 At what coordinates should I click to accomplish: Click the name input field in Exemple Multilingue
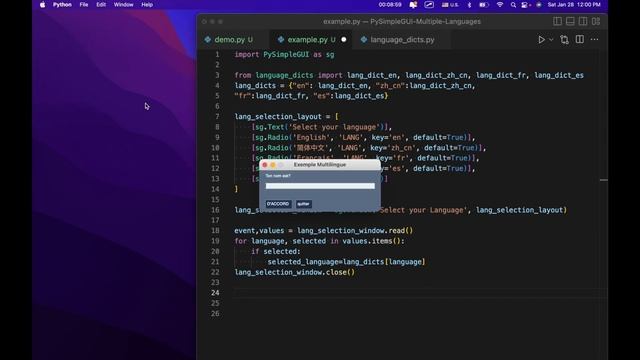(320, 186)
